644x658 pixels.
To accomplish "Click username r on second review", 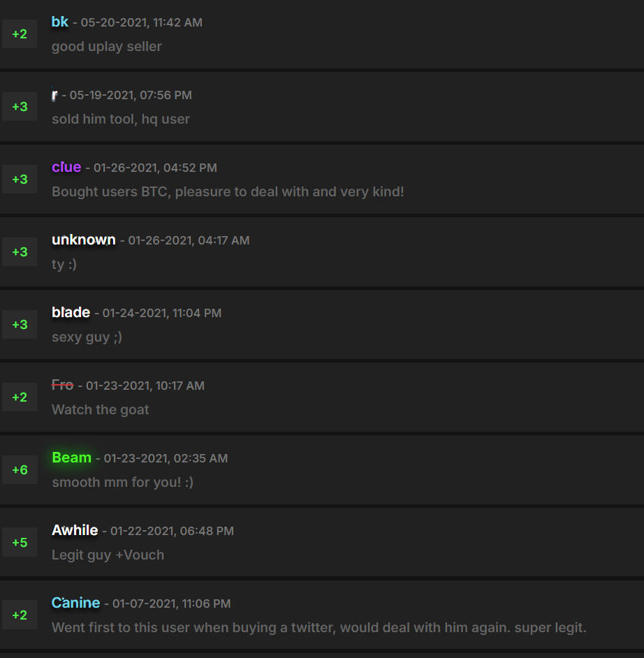I will (x=54, y=94).
